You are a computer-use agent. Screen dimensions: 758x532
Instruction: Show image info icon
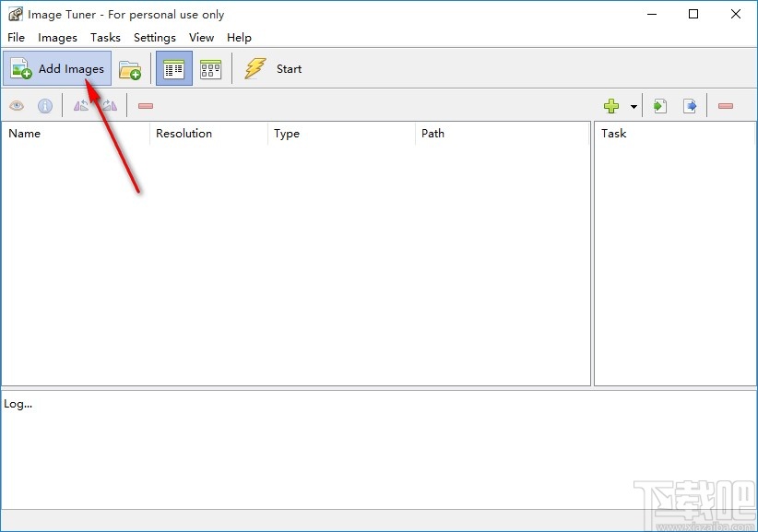coord(45,106)
